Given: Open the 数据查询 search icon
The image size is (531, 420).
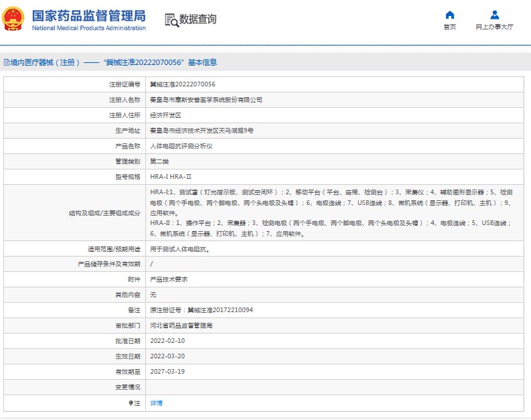Looking at the screenshot, I should click(x=171, y=20).
